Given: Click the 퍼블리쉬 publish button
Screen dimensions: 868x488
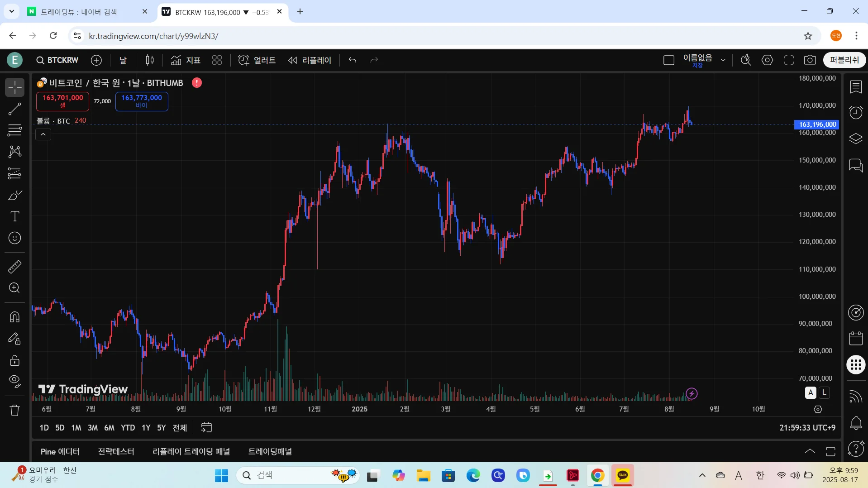Looking at the screenshot, I should click(844, 60).
